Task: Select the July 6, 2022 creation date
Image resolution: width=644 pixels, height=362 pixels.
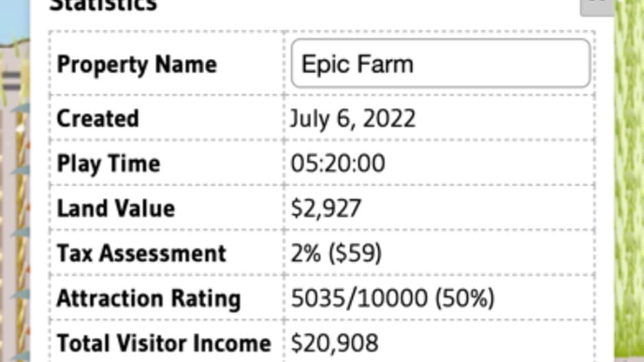Action: tap(353, 119)
